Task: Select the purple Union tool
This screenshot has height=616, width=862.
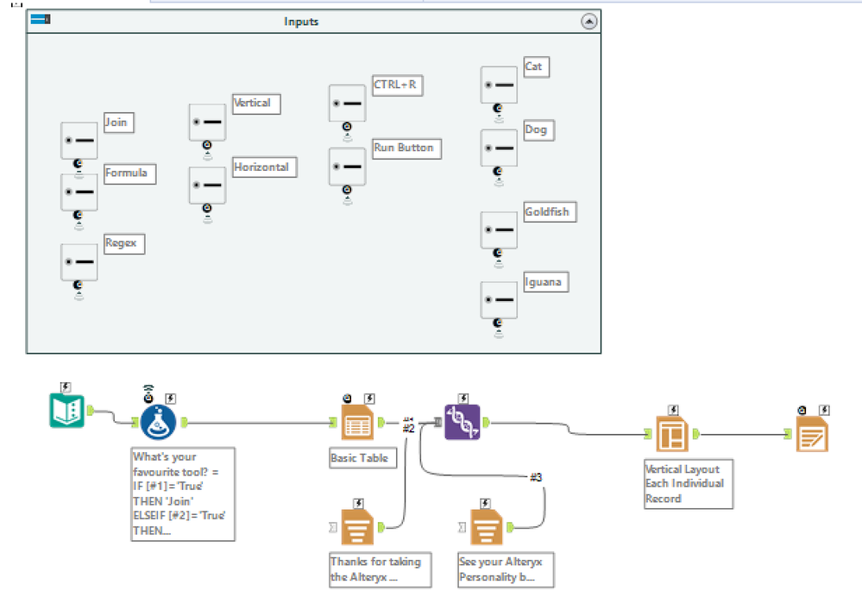Action: (462, 422)
